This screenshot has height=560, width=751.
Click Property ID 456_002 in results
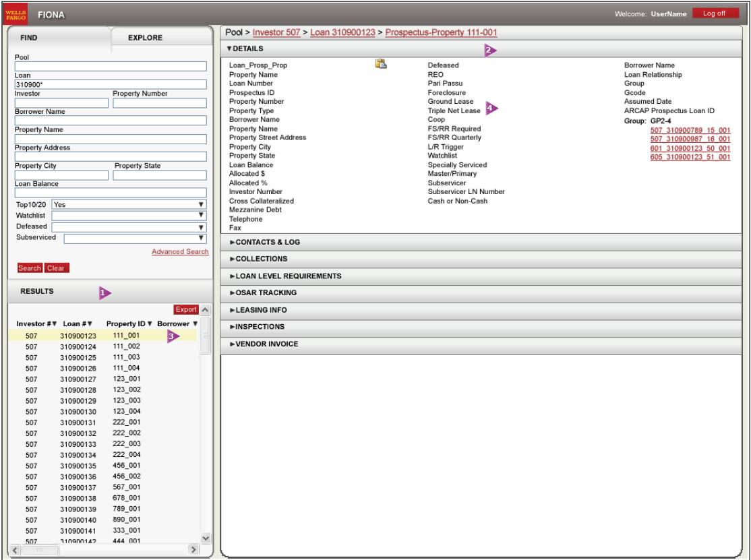point(127,476)
